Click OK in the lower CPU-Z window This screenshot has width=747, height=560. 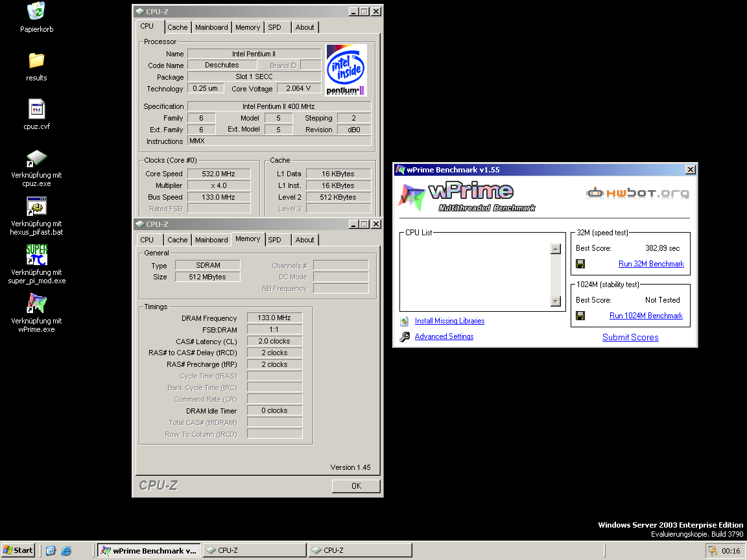point(356,485)
